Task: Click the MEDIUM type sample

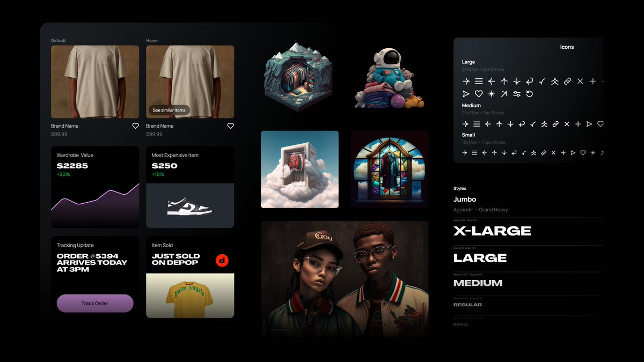Action: pos(478,283)
